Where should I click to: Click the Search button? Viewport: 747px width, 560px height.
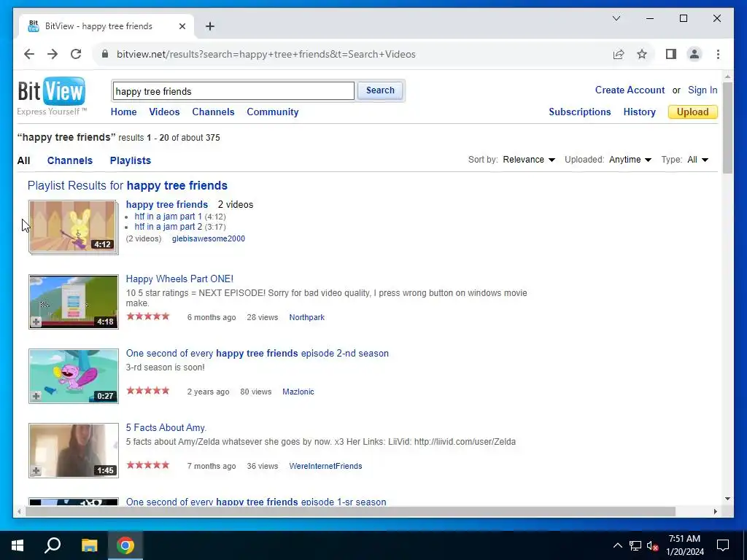point(380,90)
